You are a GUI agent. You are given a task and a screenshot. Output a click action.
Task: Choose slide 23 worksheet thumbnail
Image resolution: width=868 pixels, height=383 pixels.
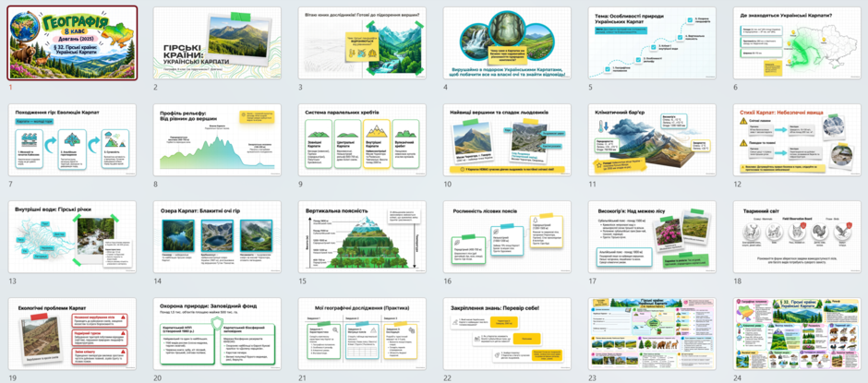click(x=652, y=334)
